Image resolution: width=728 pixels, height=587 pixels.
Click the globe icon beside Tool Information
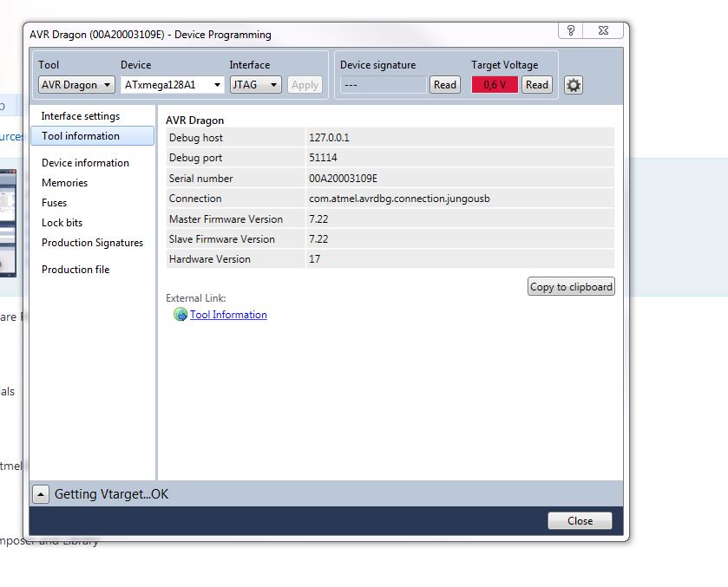pos(180,315)
